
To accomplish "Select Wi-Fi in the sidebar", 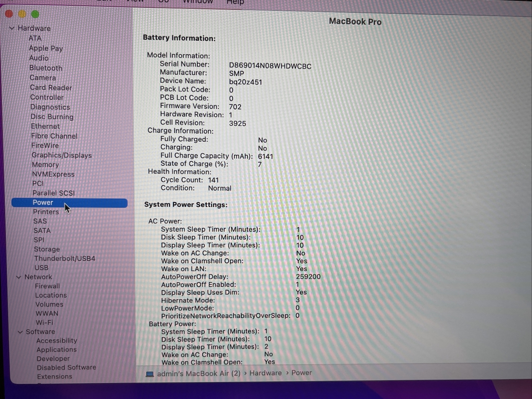I will point(45,322).
